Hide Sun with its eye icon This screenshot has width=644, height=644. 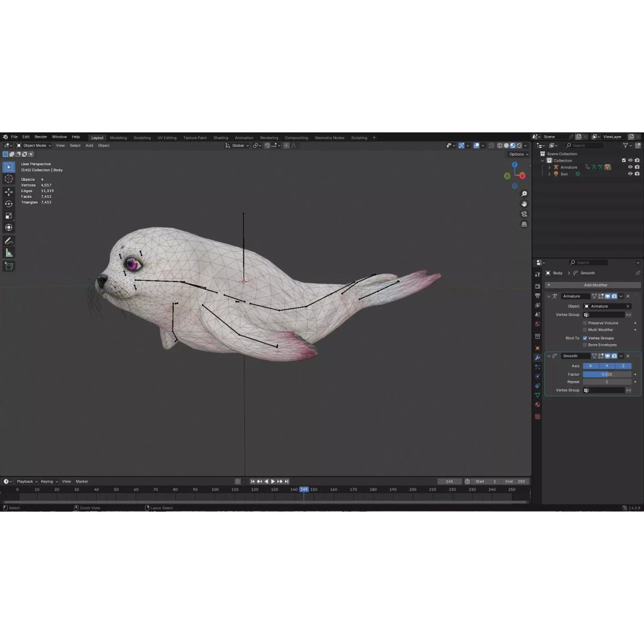[630, 174]
